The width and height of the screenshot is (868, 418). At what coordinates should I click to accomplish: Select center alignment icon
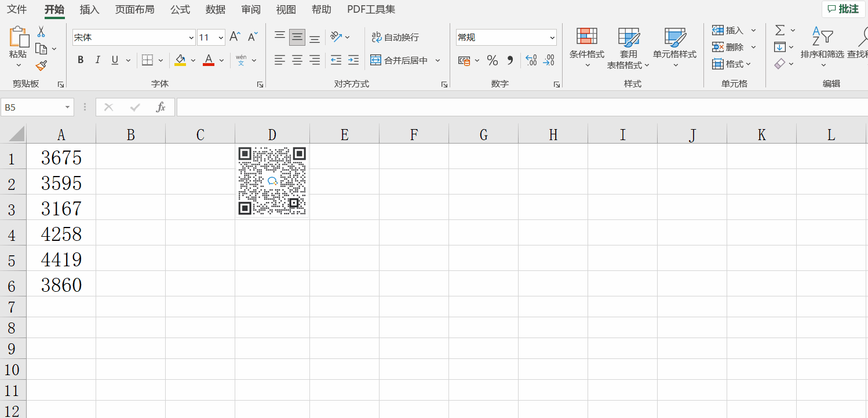[x=297, y=60]
